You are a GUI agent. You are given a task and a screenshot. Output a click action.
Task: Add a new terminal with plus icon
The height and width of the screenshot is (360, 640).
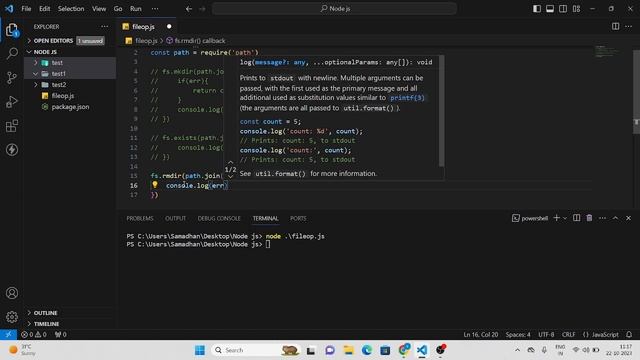click(556, 218)
